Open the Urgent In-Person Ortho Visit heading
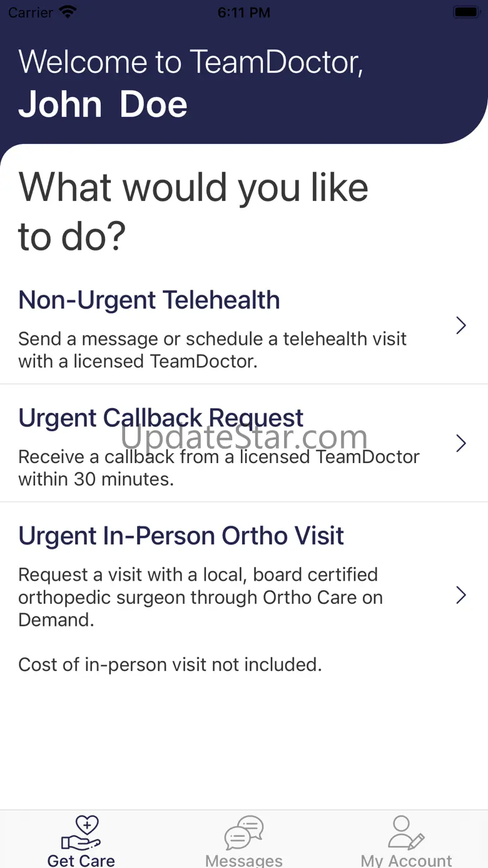The image size is (488, 868). pos(181,536)
